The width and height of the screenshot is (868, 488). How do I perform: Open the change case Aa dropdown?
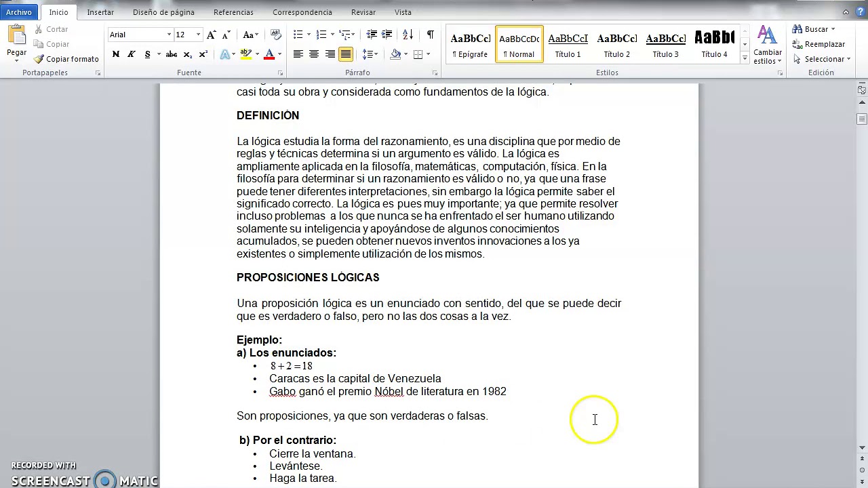pyautogui.click(x=250, y=35)
